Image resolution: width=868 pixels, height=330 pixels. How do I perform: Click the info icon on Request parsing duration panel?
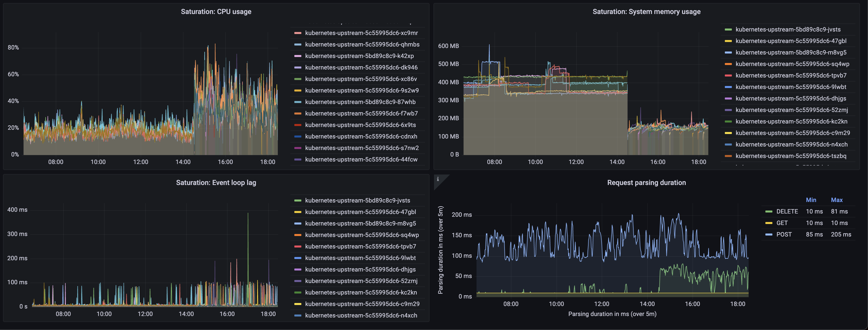coord(438,180)
